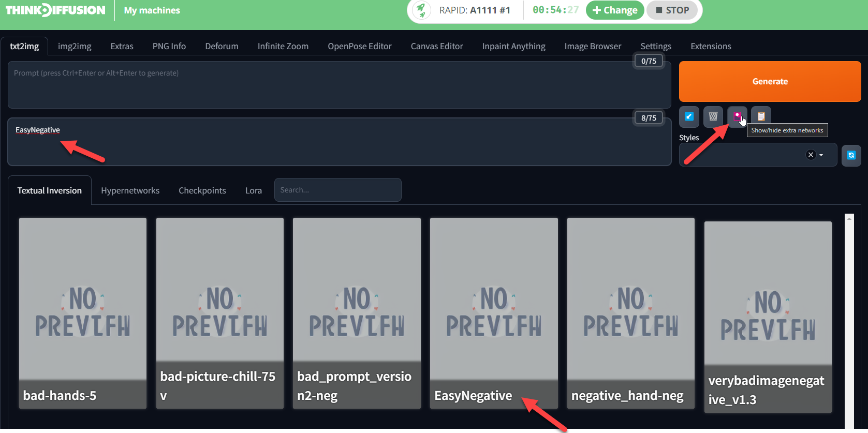Click the 00:54:27 session timer

[555, 10]
